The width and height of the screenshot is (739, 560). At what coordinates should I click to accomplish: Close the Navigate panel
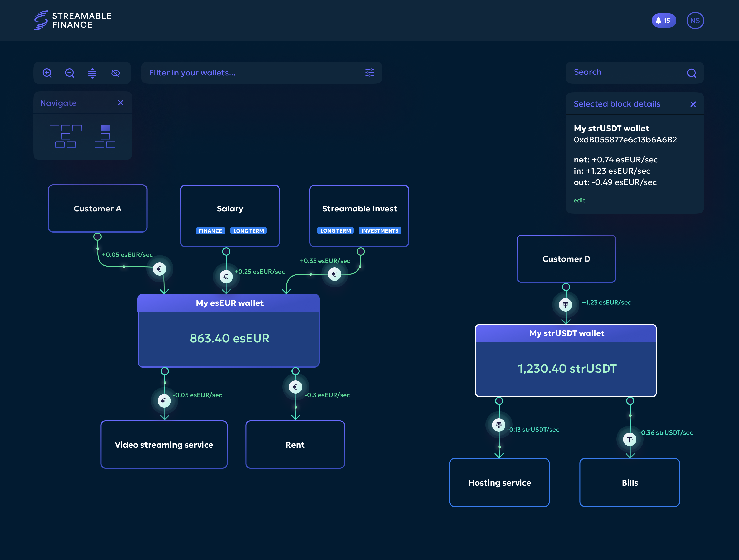121,103
